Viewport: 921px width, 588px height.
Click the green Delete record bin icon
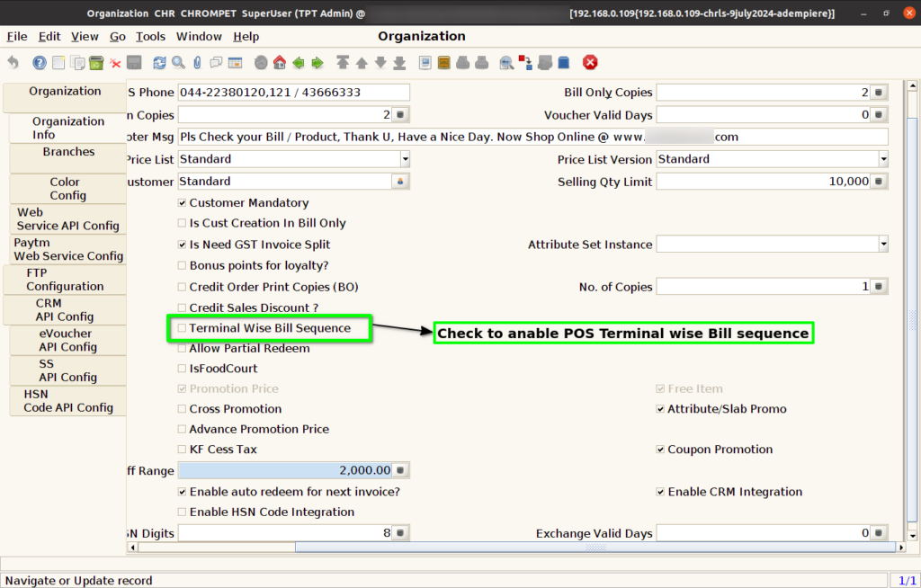coord(96,62)
